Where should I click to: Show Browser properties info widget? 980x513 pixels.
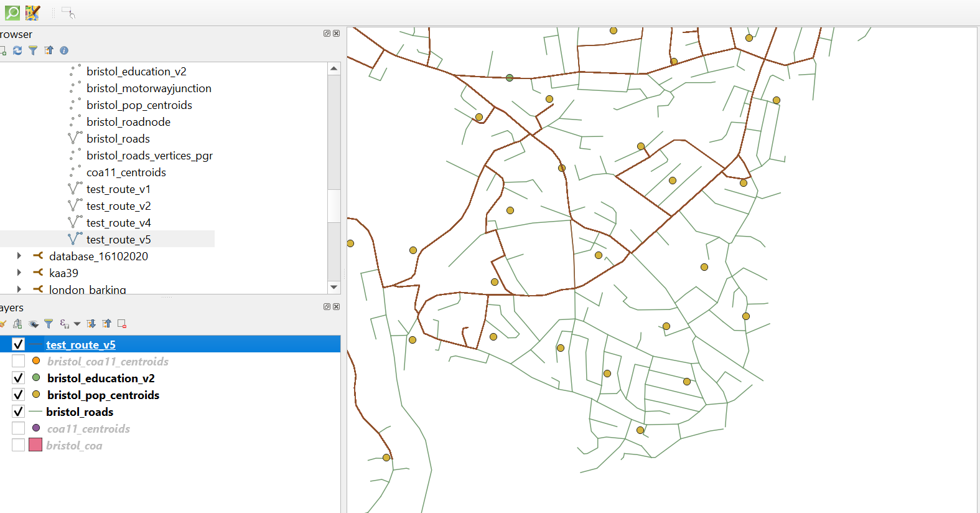pos(64,50)
